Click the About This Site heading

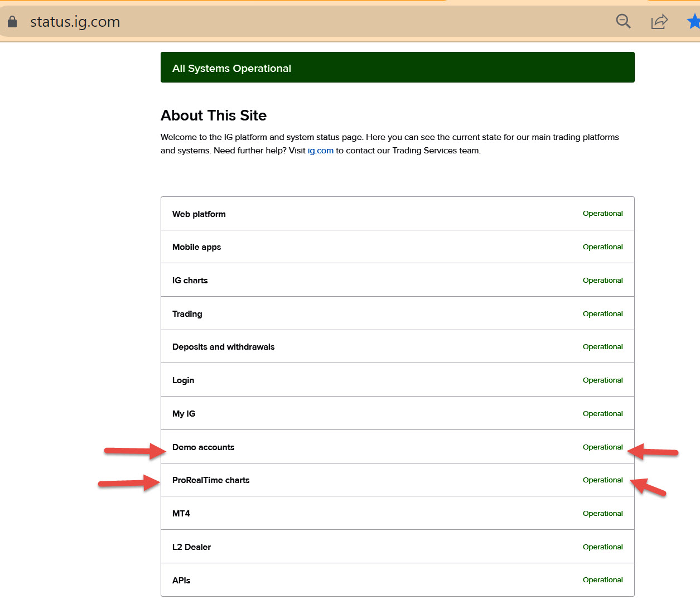click(214, 115)
